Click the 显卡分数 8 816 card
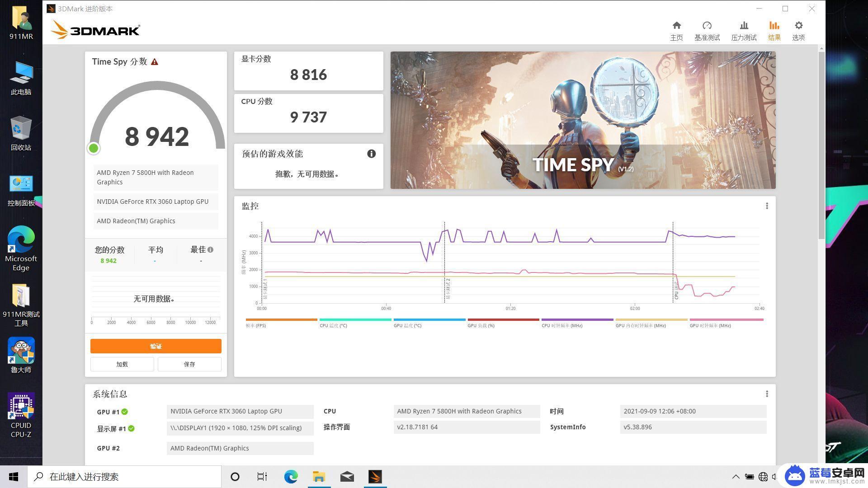Image resolution: width=868 pixels, height=488 pixels. pyautogui.click(x=308, y=71)
